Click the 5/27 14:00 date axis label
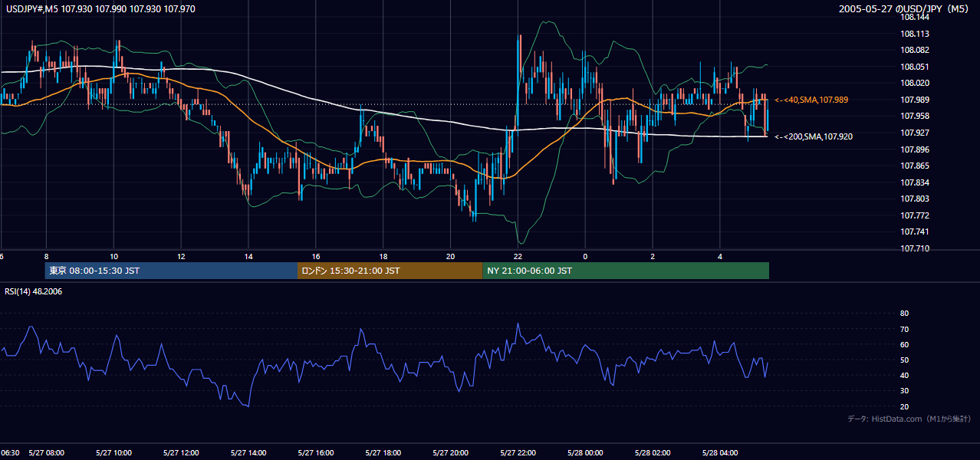The height and width of the screenshot is (460, 980). pyautogui.click(x=248, y=453)
